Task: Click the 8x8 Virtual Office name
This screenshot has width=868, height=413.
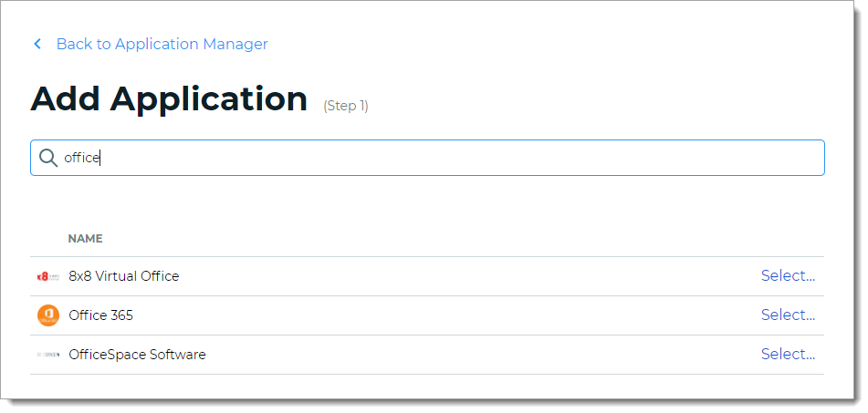Action: coord(123,276)
